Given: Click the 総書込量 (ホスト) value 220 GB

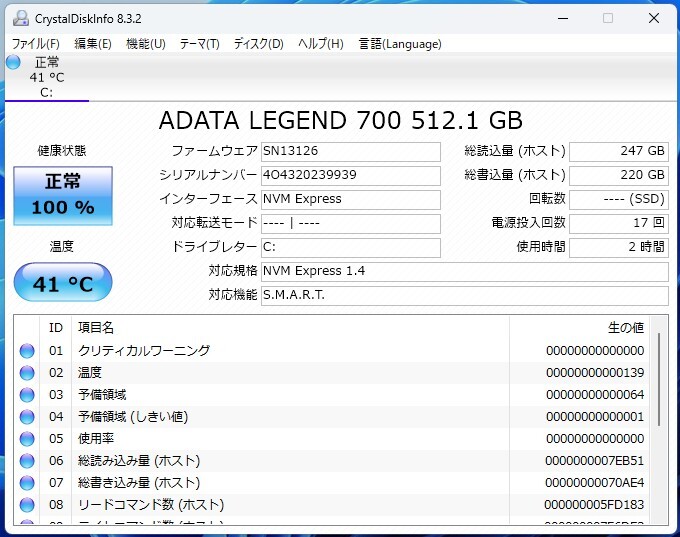Looking at the screenshot, I should (619, 175).
